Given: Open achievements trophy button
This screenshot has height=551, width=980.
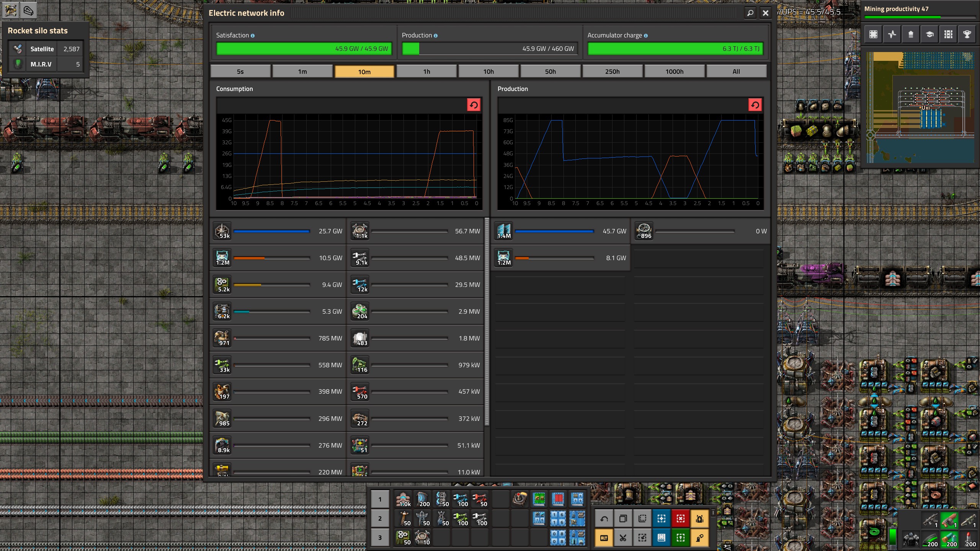Looking at the screenshot, I should pyautogui.click(x=967, y=34).
